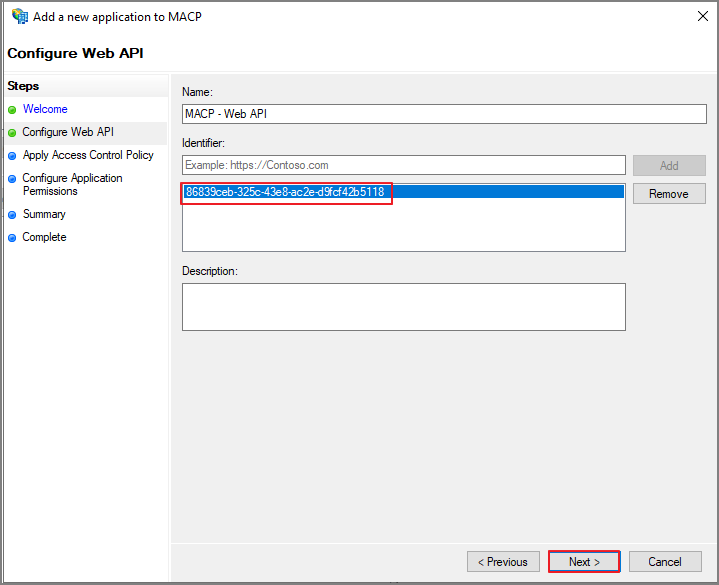Screen dimensions: 719x585
Task: Click the AD FS wizard title bar icon
Action: coord(20,16)
